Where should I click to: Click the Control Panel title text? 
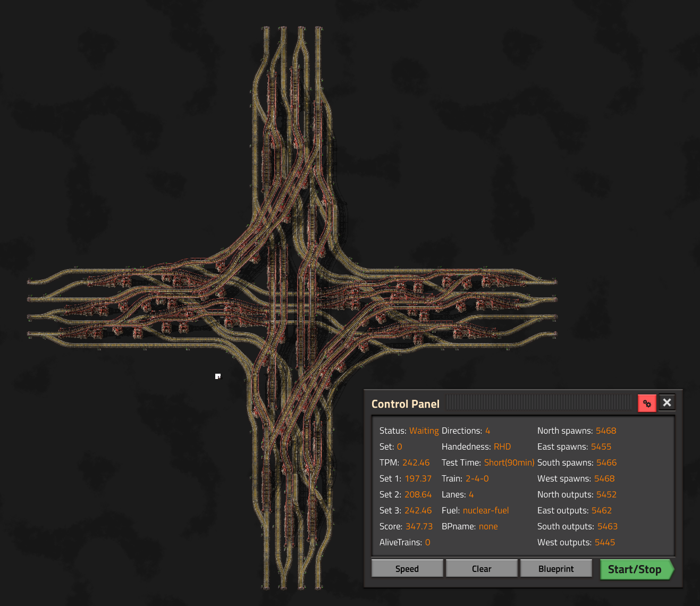click(405, 404)
